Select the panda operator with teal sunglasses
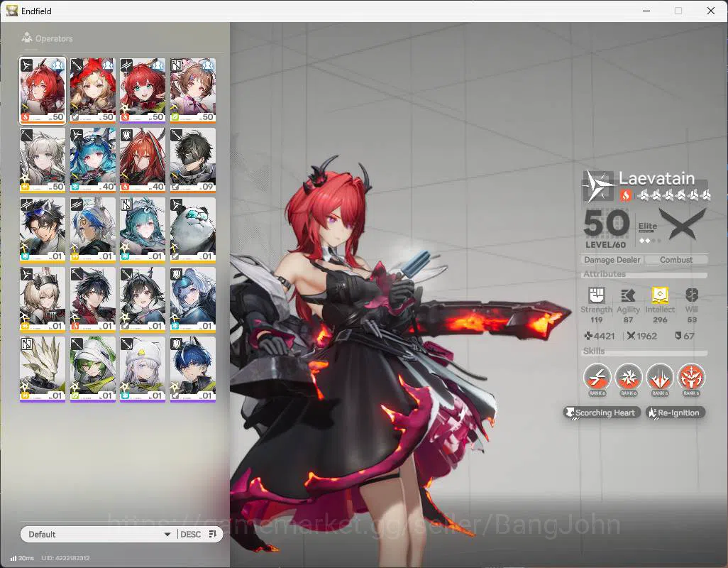Viewport: 728px width, 568px height. click(x=193, y=230)
